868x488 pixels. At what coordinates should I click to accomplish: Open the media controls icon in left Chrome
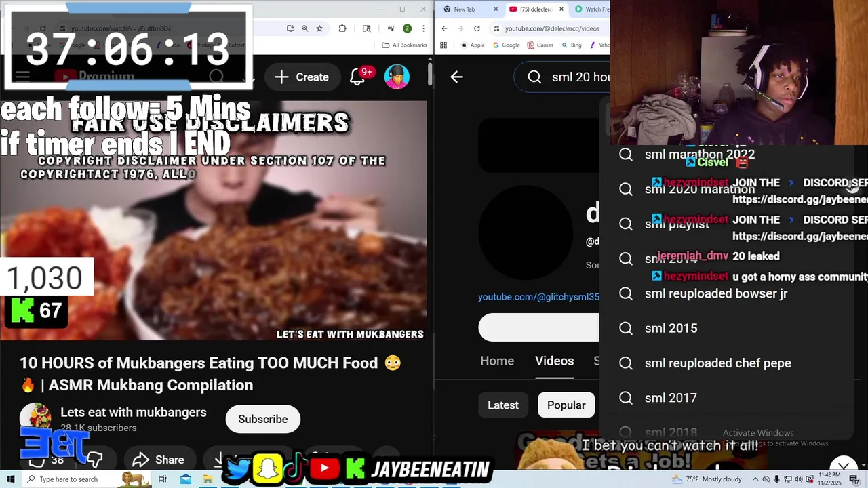(x=391, y=28)
